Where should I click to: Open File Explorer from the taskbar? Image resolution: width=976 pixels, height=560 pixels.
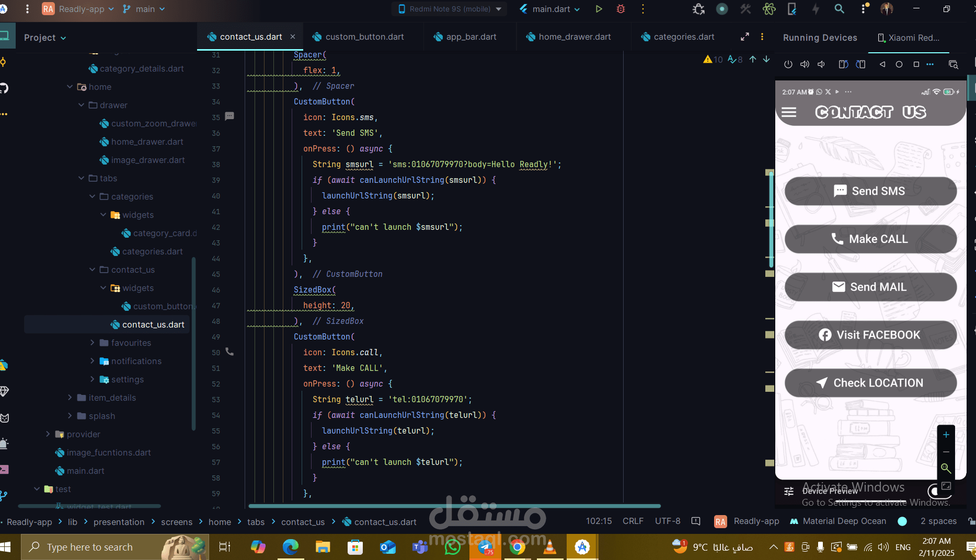[x=323, y=547]
